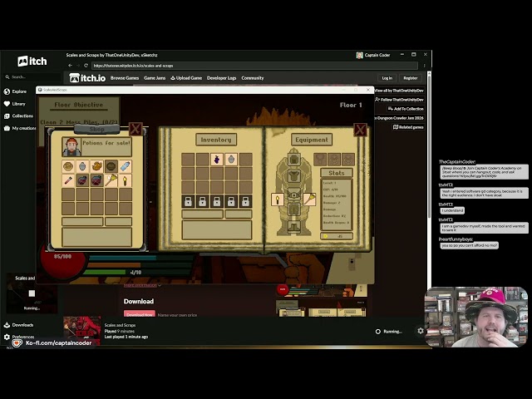Open Developer Logs on the itch.io navbar
This screenshot has height=399, width=532.
coord(222,78)
